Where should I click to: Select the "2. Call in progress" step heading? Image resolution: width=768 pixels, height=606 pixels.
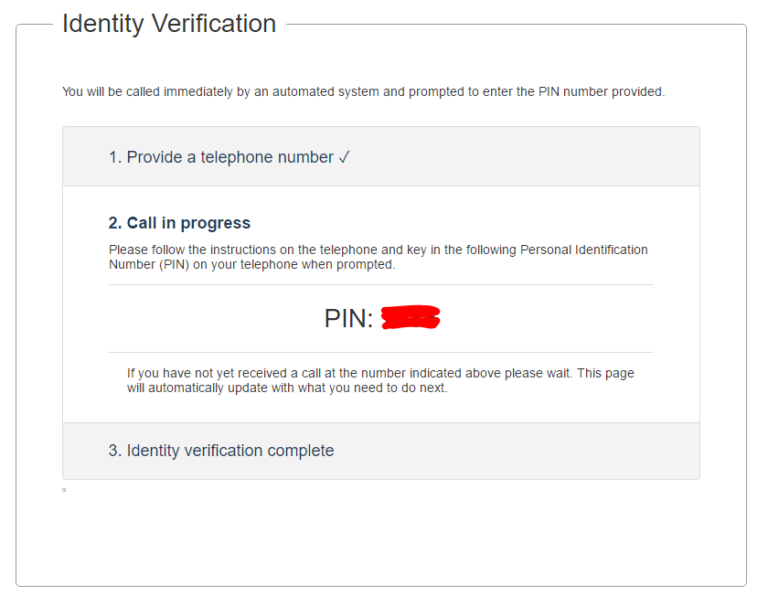pyautogui.click(x=180, y=223)
